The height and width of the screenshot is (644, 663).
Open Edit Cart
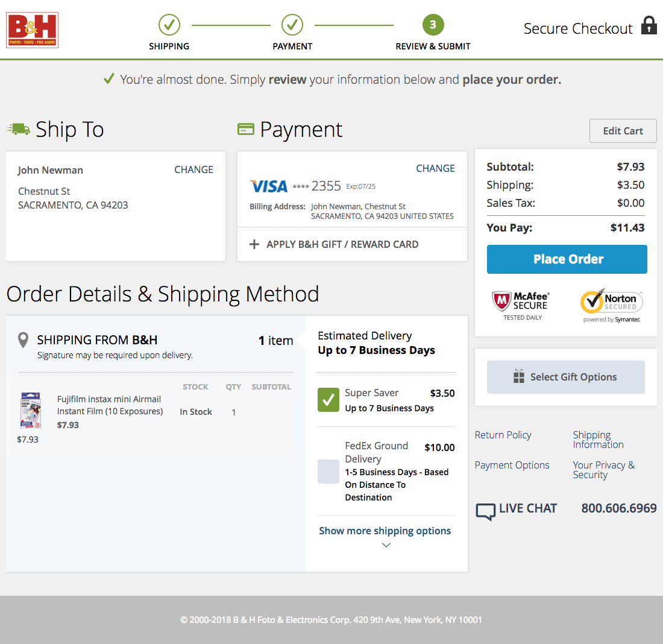coord(623,130)
